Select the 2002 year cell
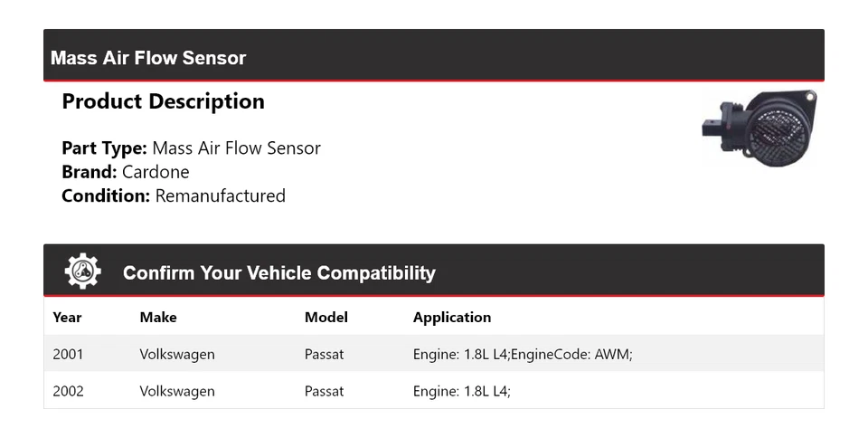Image resolution: width=868 pixels, height=438 pixels. [68, 391]
